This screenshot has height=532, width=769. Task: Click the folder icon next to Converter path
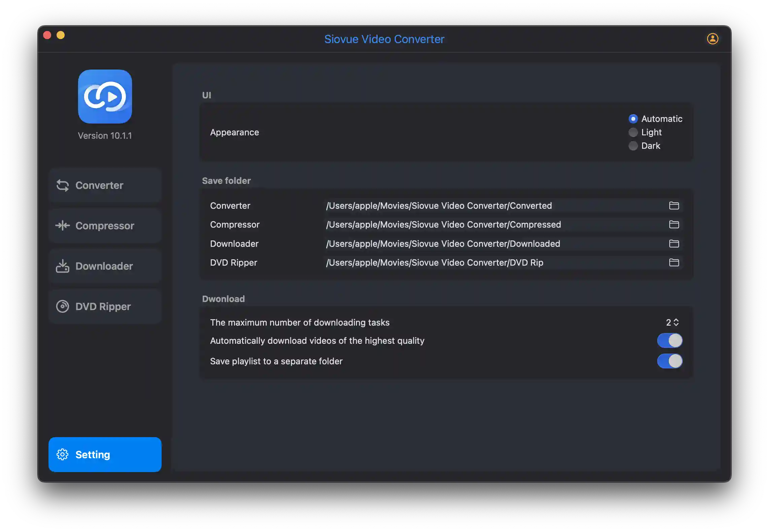coord(674,205)
